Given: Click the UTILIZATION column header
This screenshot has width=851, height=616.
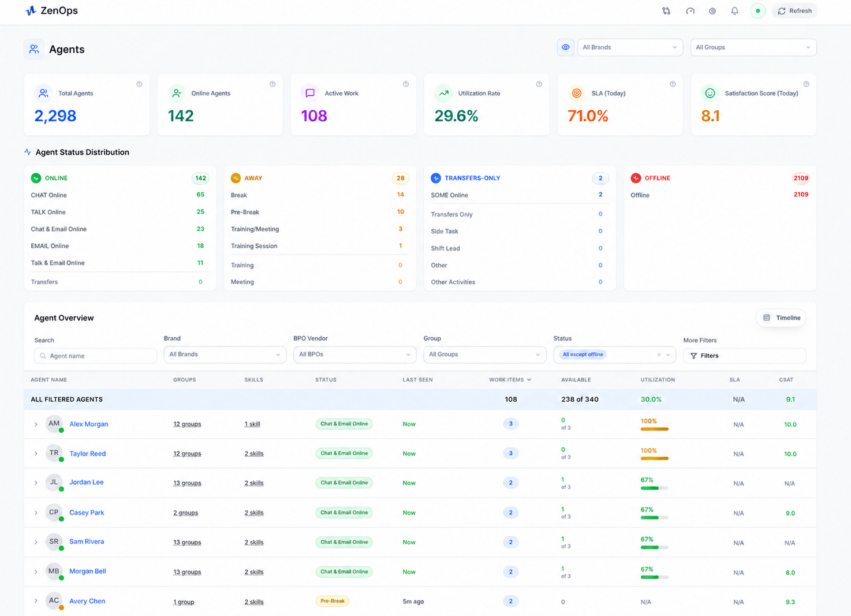Looking at the screenshot, I should (x=658, y=380).
